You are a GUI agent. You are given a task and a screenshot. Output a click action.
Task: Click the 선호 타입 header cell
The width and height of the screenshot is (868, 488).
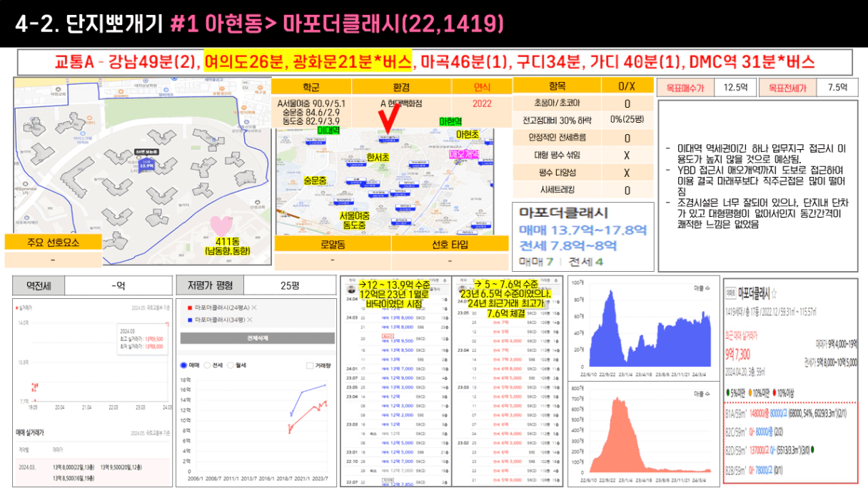point(450,244)
